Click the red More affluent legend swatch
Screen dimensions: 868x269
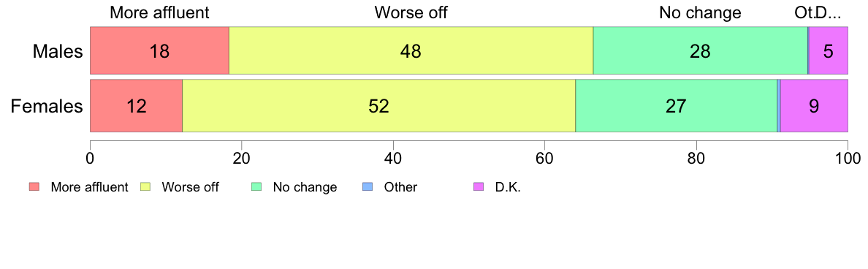point(34,188)
